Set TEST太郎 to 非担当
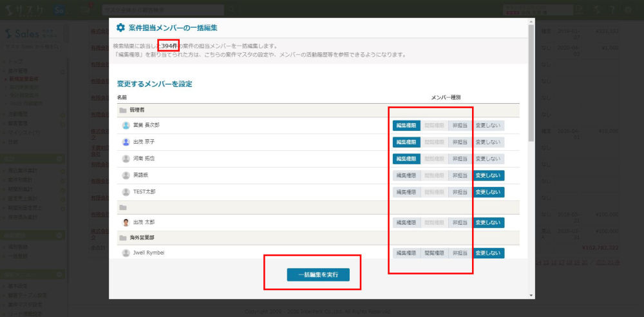This screenshot has height=317, width=644. pos(460,192)
